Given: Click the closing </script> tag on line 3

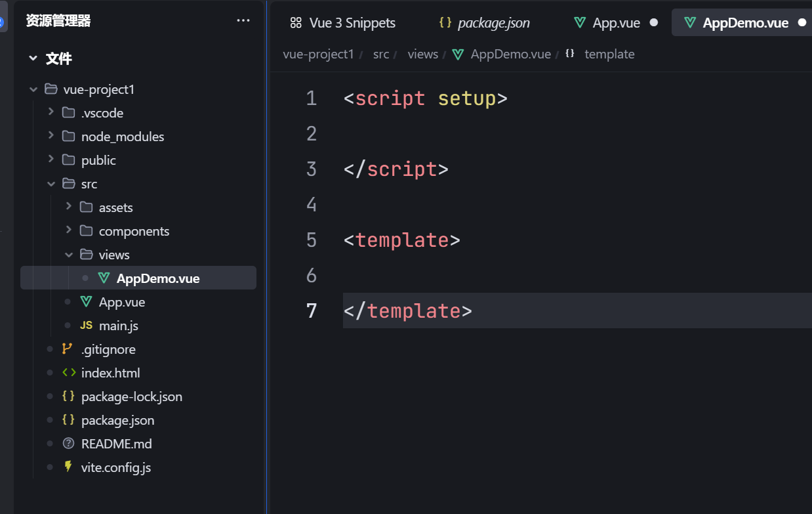Looking at the screenshot, I should click(396, 169).
